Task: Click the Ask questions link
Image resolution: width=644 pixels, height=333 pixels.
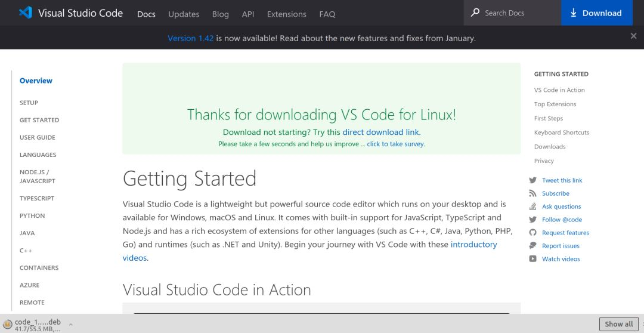Action: [562, 206]
